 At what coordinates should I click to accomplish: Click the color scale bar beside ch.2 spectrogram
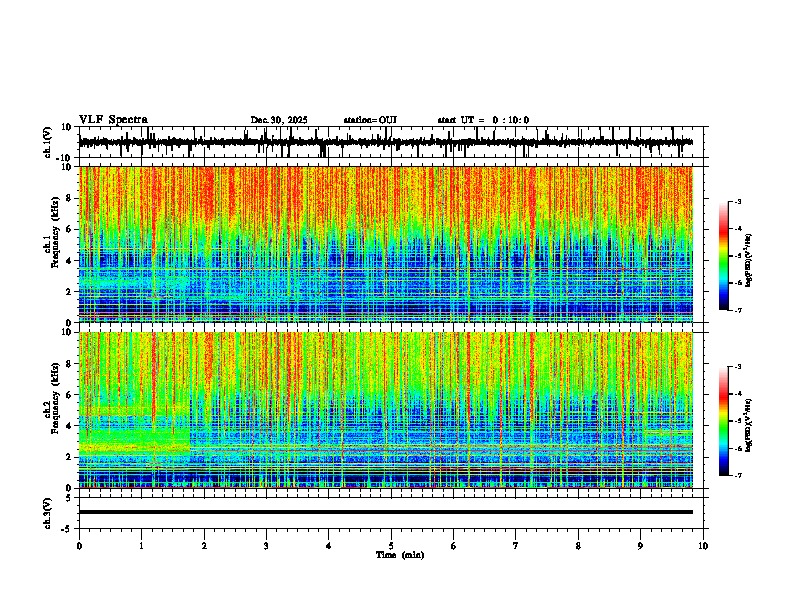[x=724, y=421]
